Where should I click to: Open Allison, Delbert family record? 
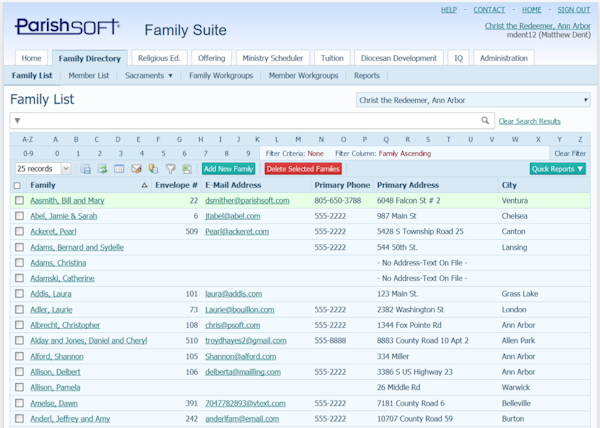tap(55, 372)
